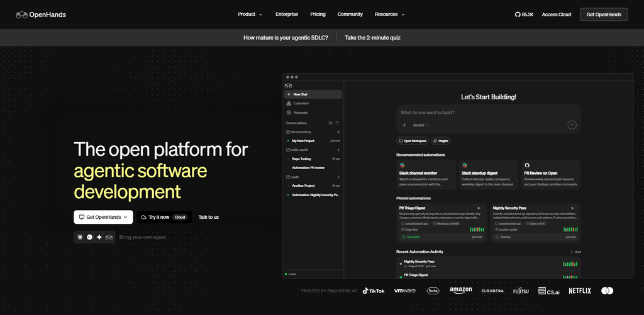Open the more options dots on PR Triage Digest
Viewport: 644px width, 315px height.
click(x=482, y=208)
